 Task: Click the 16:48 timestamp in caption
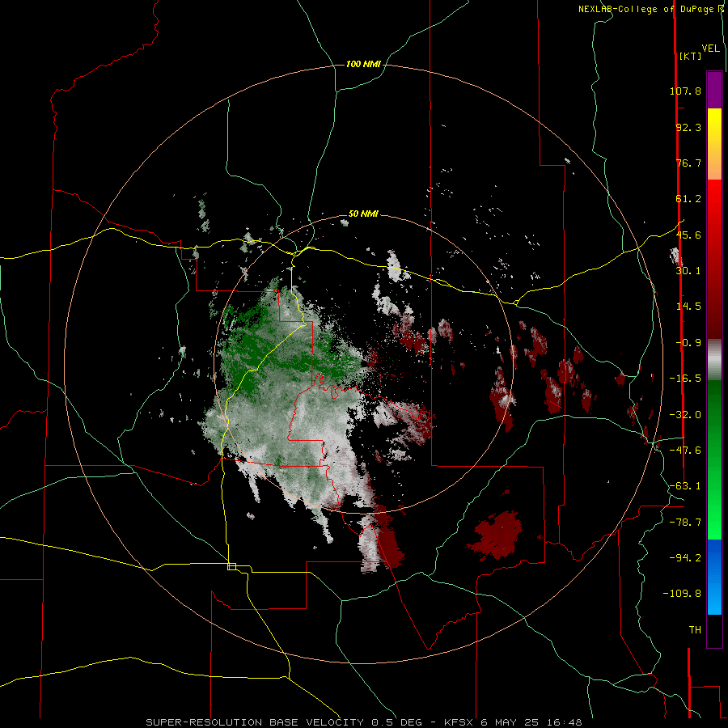point(565,722)
